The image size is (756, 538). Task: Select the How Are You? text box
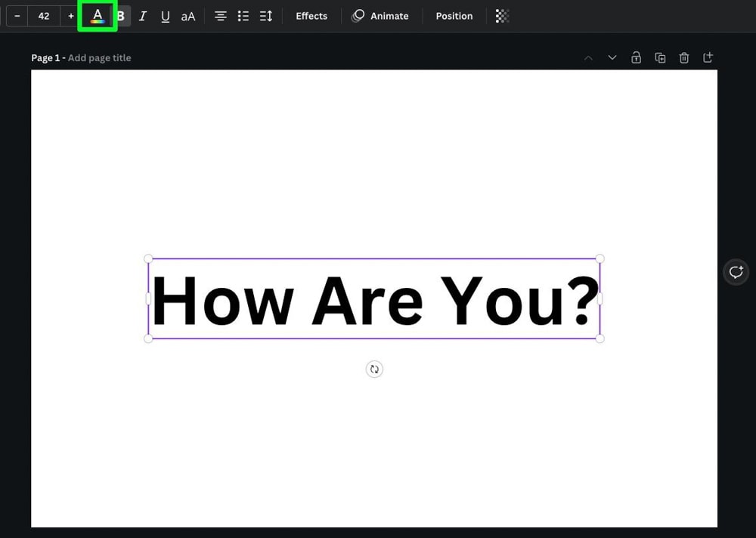click(x=374, y=299)
